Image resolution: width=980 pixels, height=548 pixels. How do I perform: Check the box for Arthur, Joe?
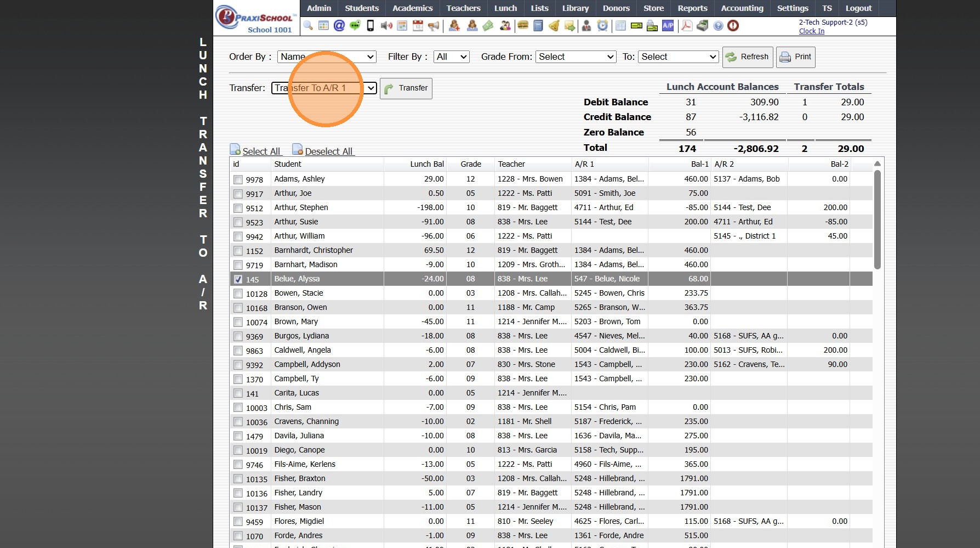[x=238, y=194]
